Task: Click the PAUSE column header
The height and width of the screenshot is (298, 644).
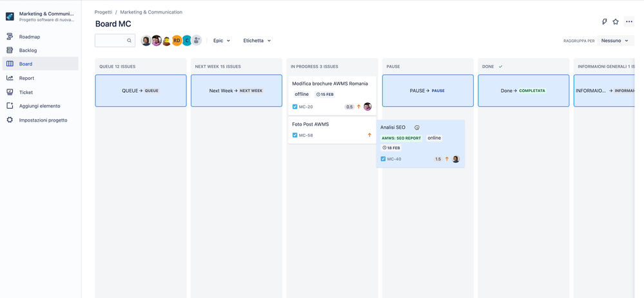Action: 393,66
